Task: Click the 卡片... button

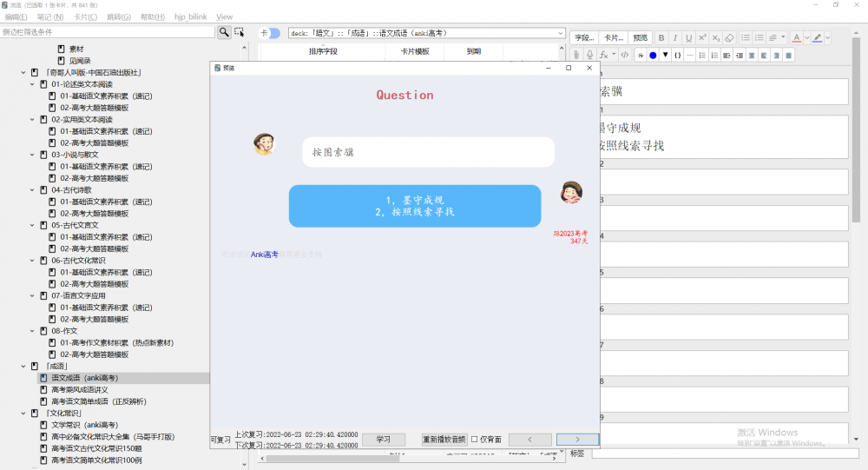Action: point(614,37)
